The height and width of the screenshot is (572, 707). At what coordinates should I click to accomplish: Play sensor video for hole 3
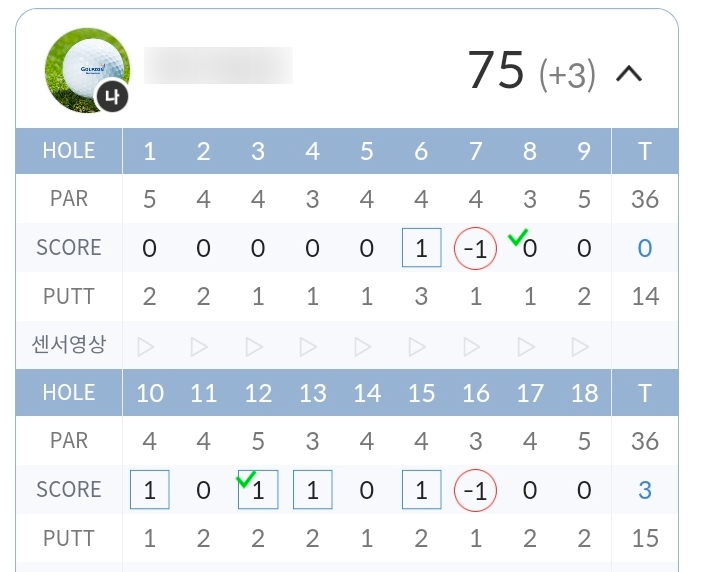click(x=254, y=347)
